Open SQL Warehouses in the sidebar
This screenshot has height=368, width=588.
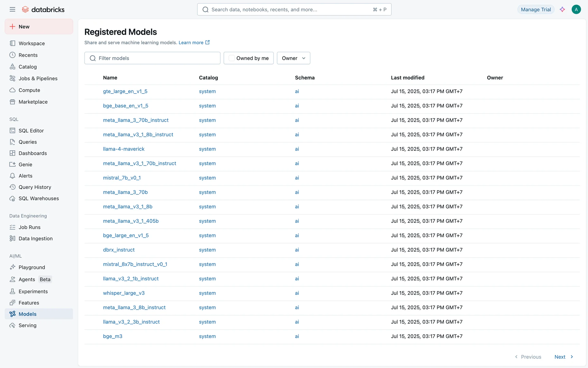point(39,198)
